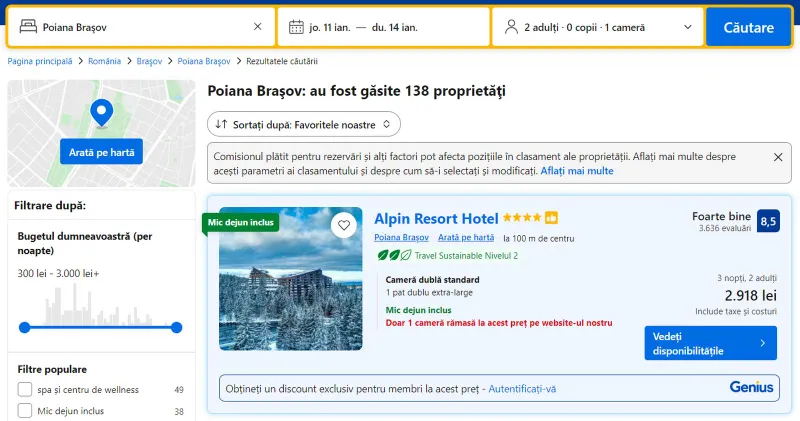Click the map pin on map preview

pyautogui.click(x=101, y=112)
